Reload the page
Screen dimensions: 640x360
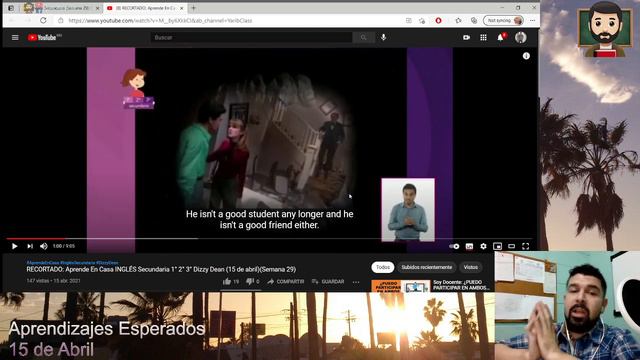point(43,20)
